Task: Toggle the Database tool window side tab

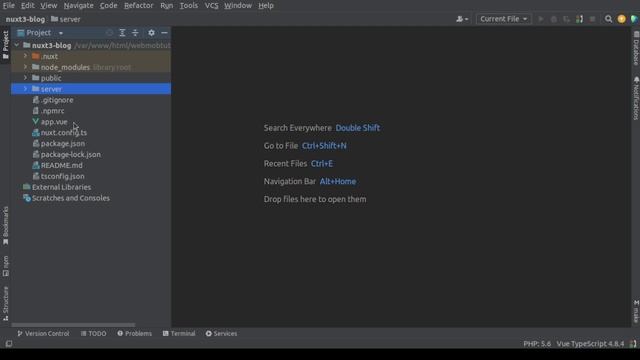Action: 636,48
